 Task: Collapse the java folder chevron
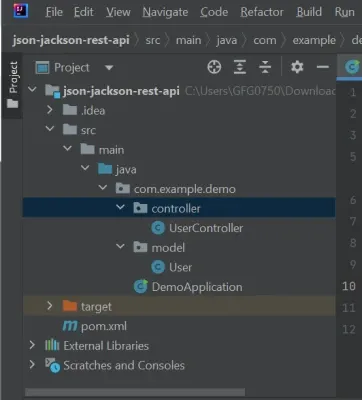tap(85, 168)
